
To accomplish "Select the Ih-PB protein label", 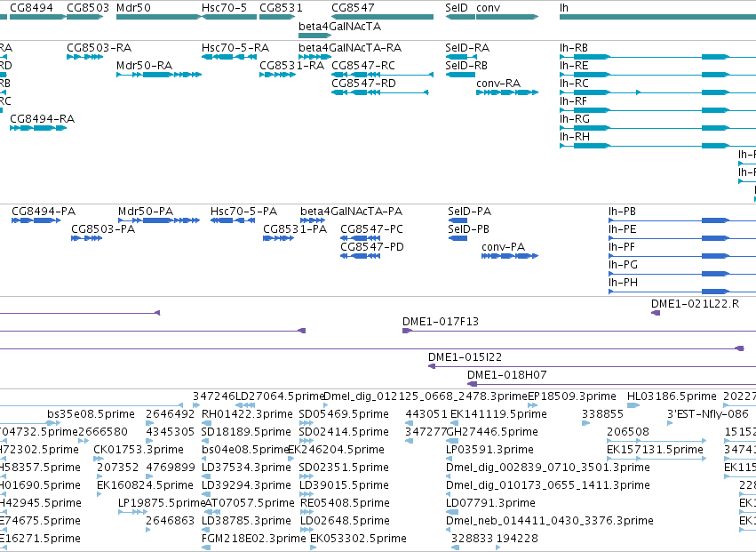I will coord(622,212).
